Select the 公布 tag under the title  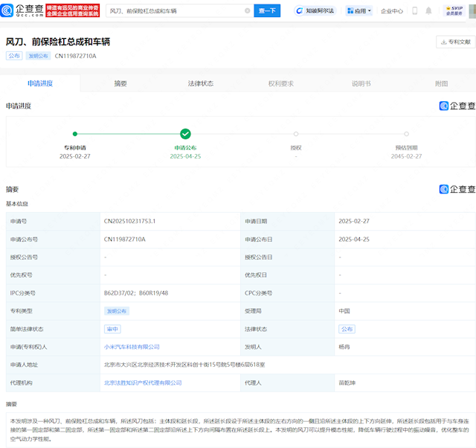point(14,56)
